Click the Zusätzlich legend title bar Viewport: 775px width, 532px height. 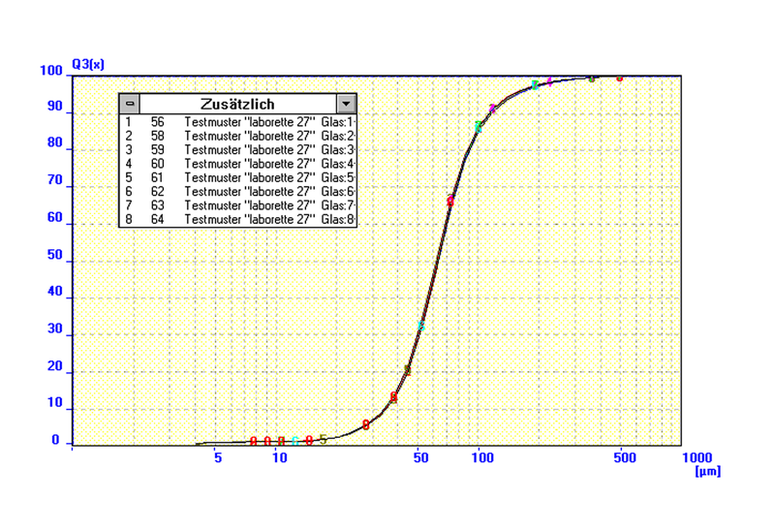[x=237, y=104]
